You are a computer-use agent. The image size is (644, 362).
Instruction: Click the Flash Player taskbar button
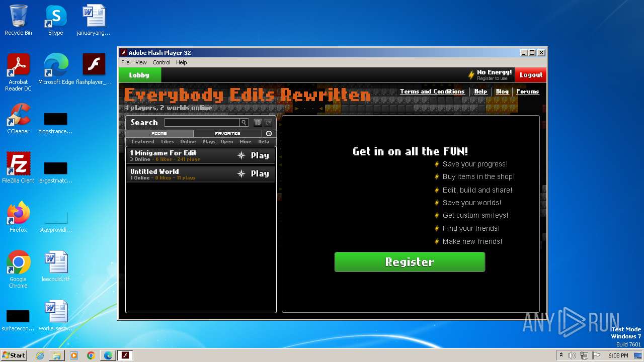tap(125, 355)
